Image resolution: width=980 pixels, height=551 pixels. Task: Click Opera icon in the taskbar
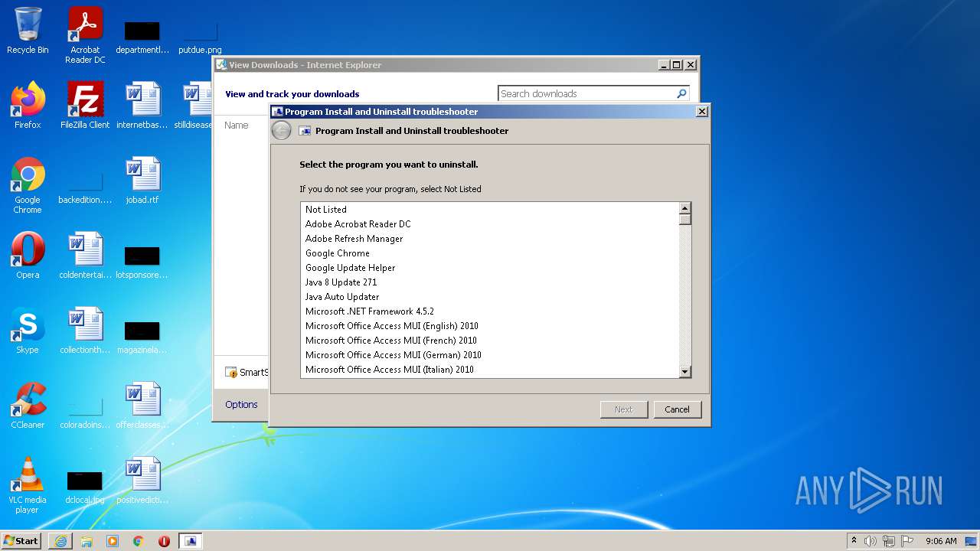tap(164, 541)
